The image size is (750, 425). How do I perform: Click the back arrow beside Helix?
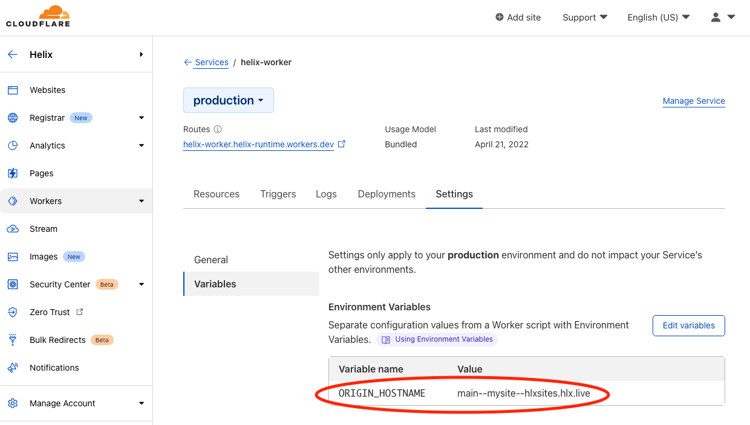[12, 54]
